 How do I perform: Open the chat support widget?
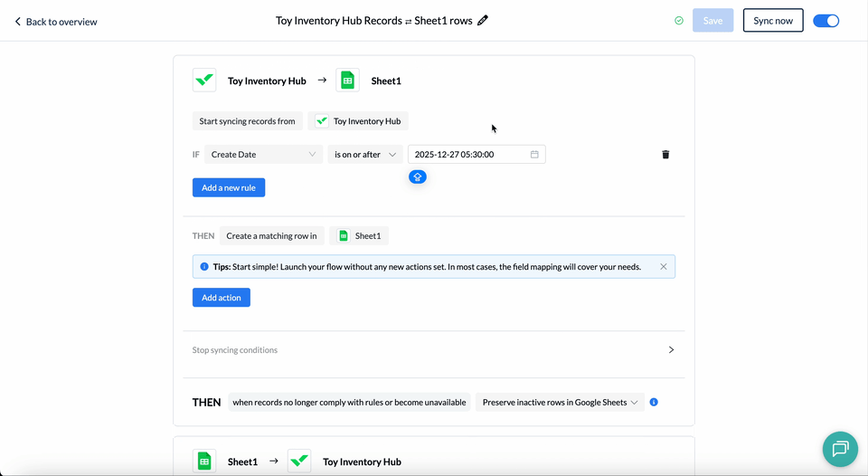pyautogui.click(x=839, y=449)
